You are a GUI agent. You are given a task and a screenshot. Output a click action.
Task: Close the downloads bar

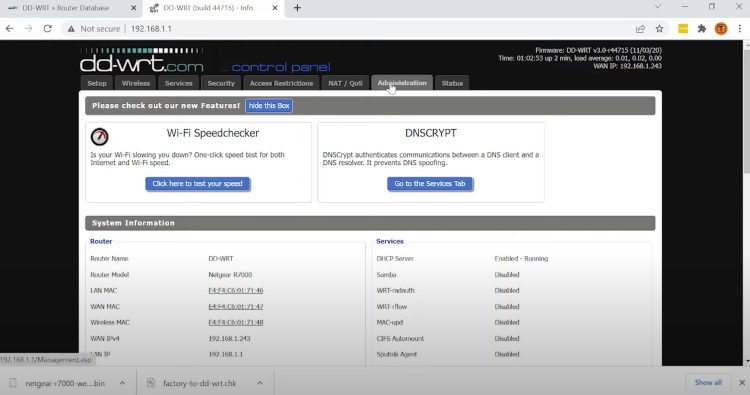[742, 383]
